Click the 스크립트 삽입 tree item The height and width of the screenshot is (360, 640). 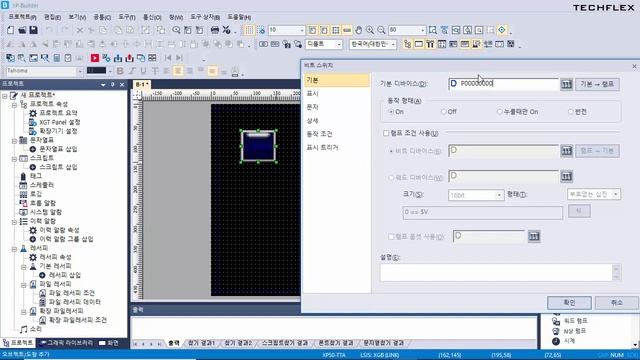tap(53, 167)
